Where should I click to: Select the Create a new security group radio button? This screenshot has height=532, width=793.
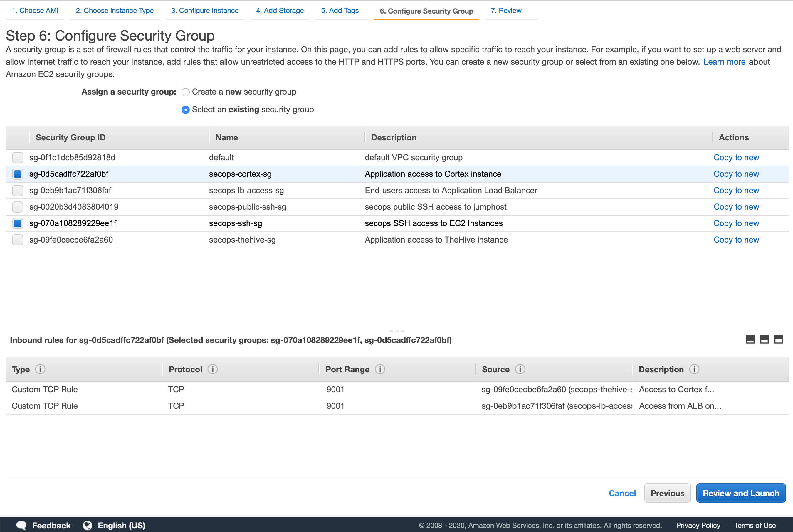tap(185, 92)
